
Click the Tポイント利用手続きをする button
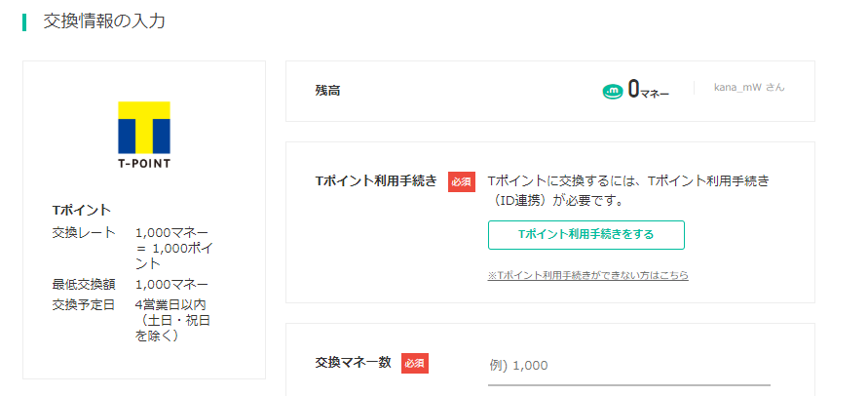pyautogui.click(x=586, y=235)
